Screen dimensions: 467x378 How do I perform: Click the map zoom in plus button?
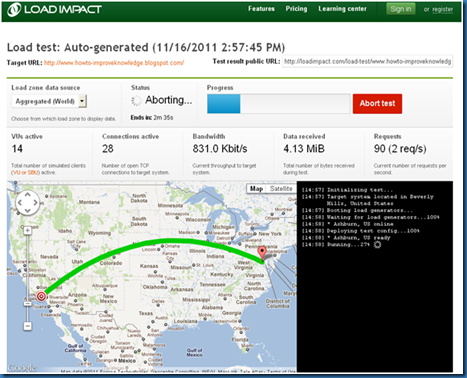(28, 231)
